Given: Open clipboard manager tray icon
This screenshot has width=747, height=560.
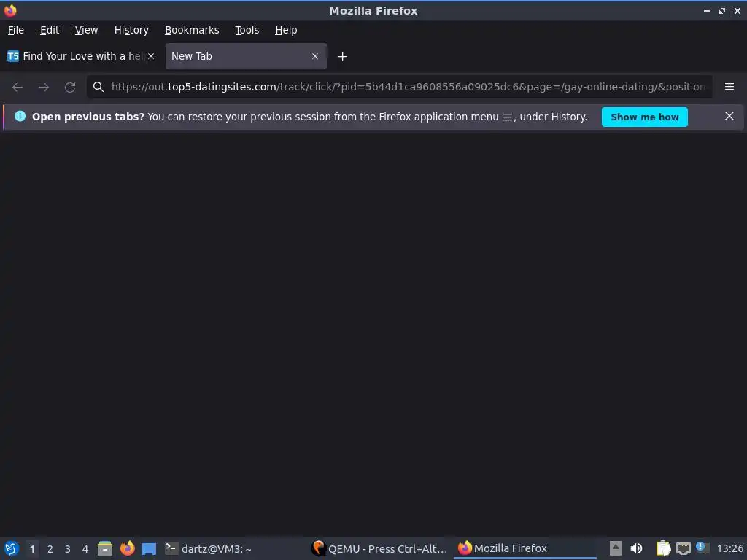Looking at the screenshot, I should tap(663, 548).
